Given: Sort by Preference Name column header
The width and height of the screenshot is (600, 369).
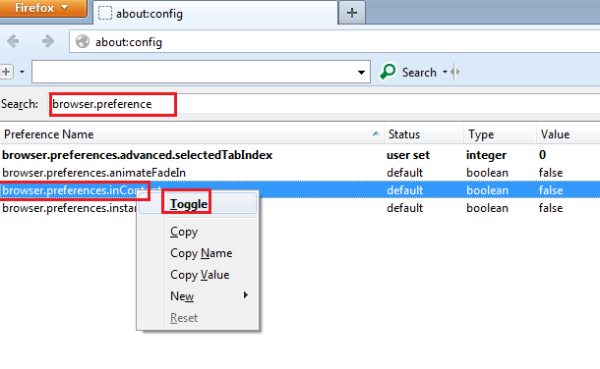Looking at the screenshot, I should pos(191,134).
